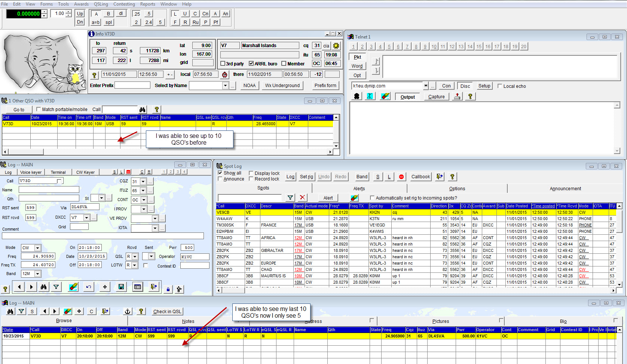The width and height of the screenshot is (627, 364).
Task: Enable Announce checkbox in Spot Log
Action: pos(220,179)
